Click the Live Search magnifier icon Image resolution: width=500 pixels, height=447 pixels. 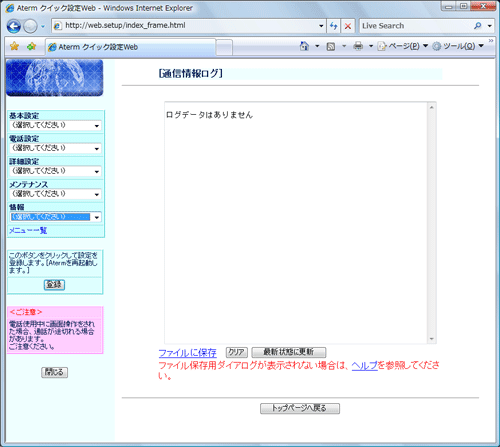click(478, 26)
